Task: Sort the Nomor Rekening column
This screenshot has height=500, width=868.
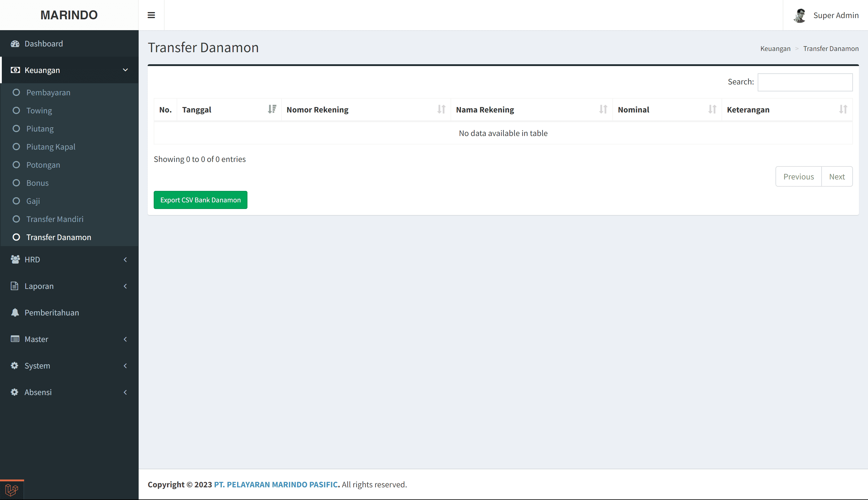Action: pos(441,109)
